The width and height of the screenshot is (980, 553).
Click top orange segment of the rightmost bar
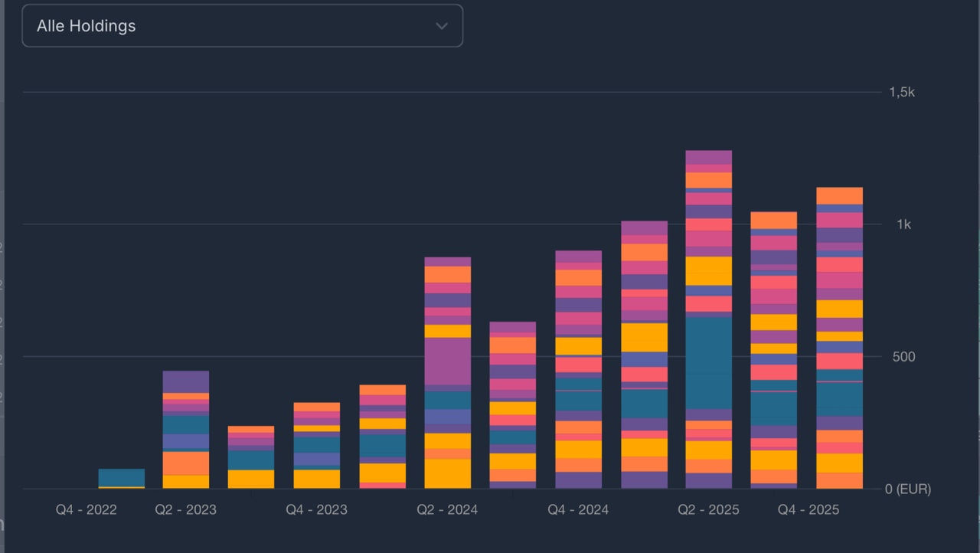tap(839, 195)
